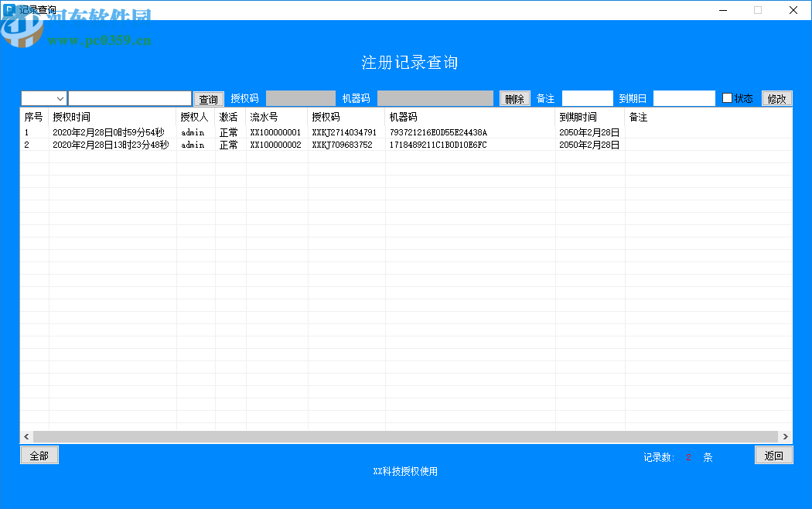This screenshot has width=812, height=509.
Task: Click the 删除 delete button
Action: pos(514,98)
